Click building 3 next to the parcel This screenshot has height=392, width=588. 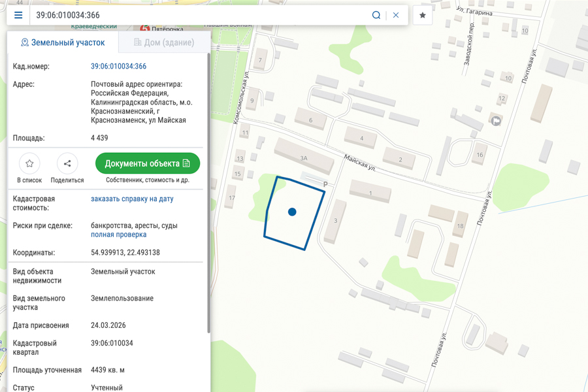point(335,221)
